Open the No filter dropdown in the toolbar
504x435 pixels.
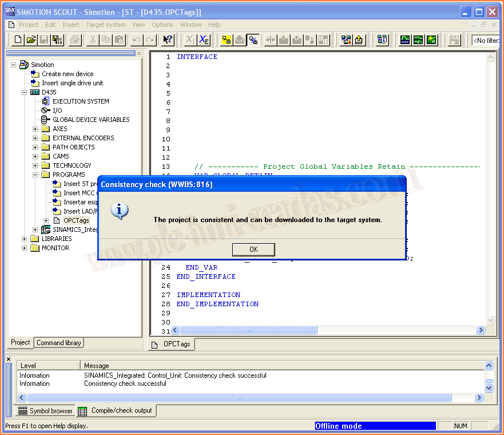coord(485,40)
